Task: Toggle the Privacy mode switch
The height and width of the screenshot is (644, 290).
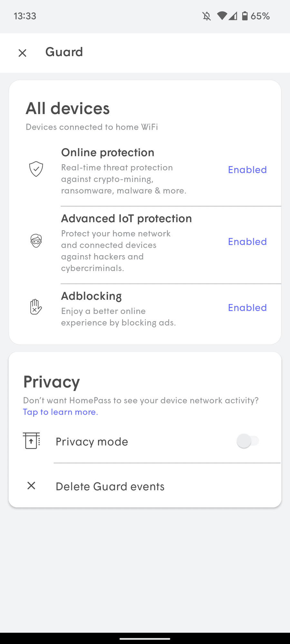Action: point(247,441)
